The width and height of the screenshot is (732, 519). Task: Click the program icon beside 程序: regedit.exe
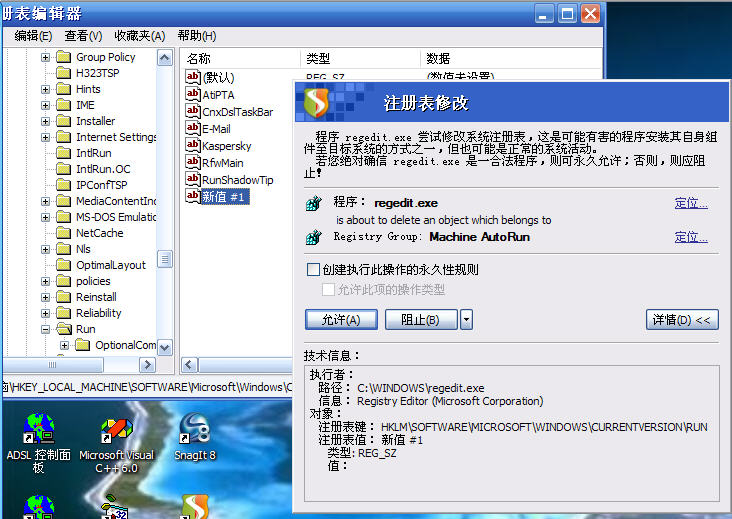314,203
